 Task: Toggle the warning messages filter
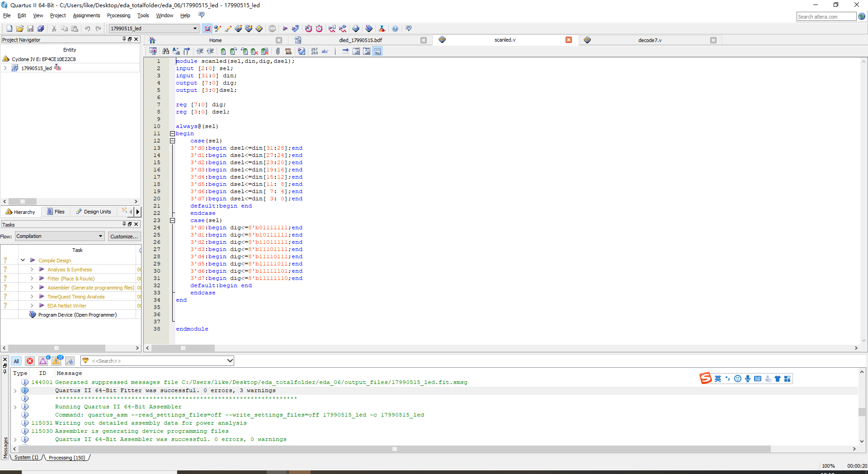(x=57, y=361)
